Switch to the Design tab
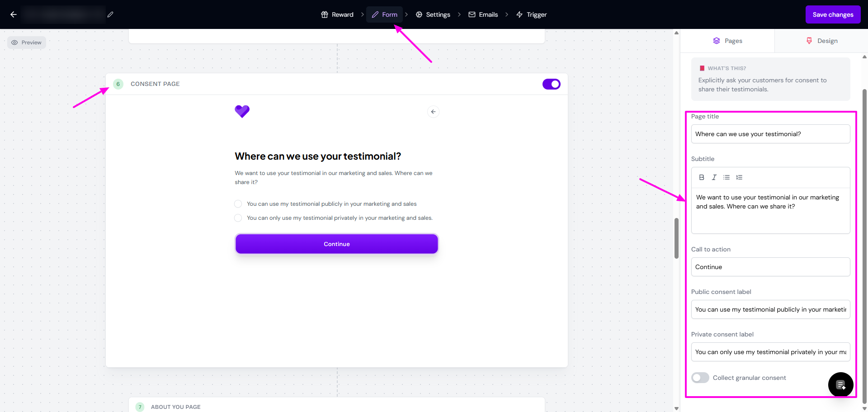This screenshot has height=412, width=868. click(822, 41)
